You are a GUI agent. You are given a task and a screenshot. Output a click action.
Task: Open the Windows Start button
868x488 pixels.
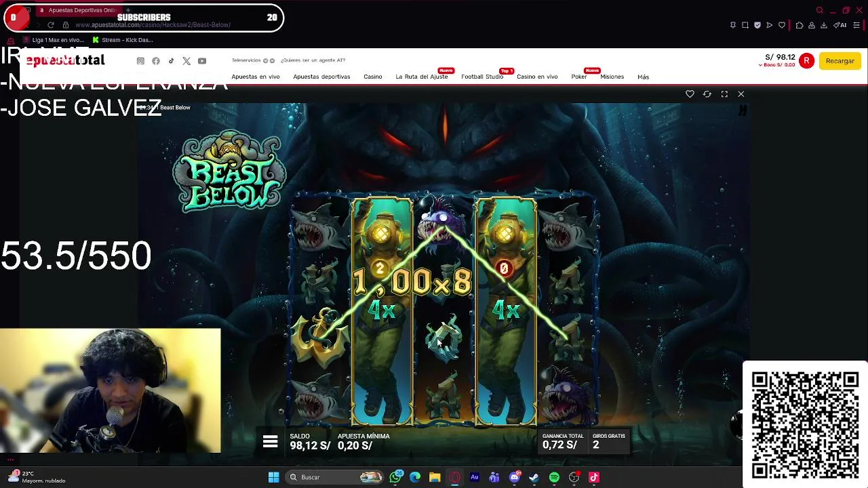(273, 477)
